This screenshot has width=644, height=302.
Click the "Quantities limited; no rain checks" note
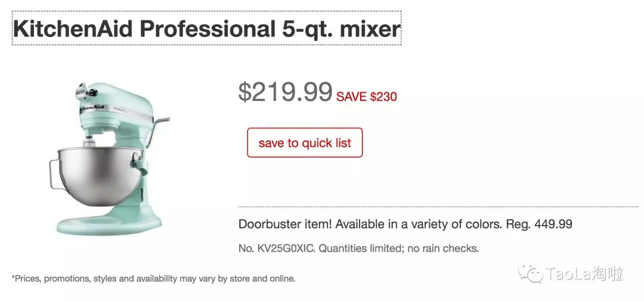coord(398,248)
